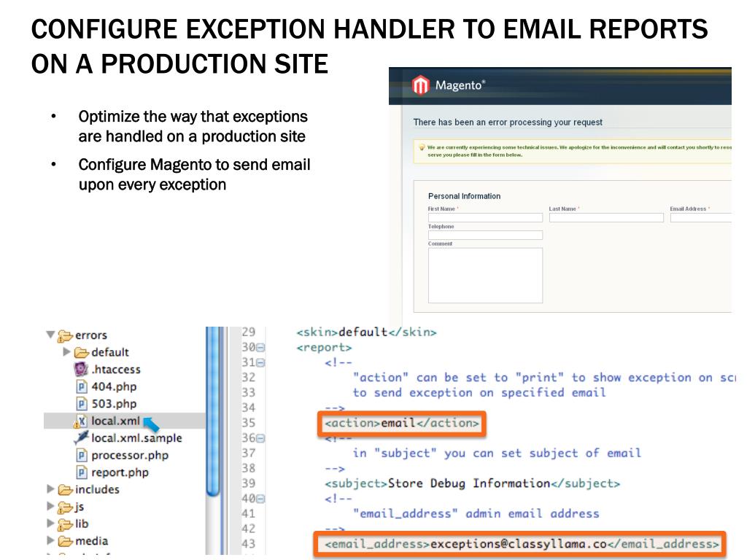Expand the includes folder

click(50, 489)
